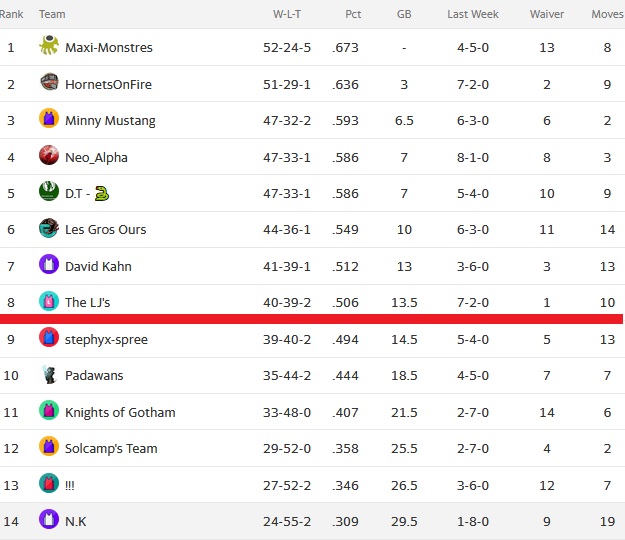Click the N.K purple jersey icon
The height and width of the screenshot is (540, 625).
49,519
